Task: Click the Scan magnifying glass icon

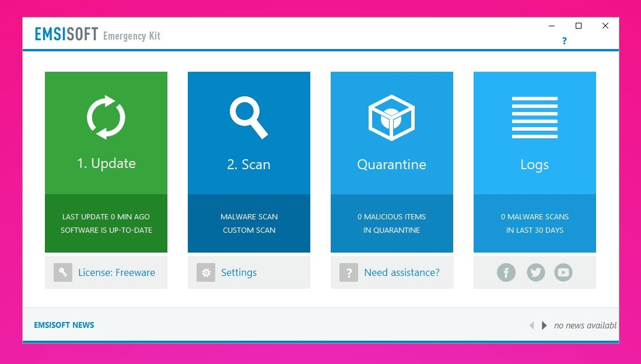Action: pos(248,117)
